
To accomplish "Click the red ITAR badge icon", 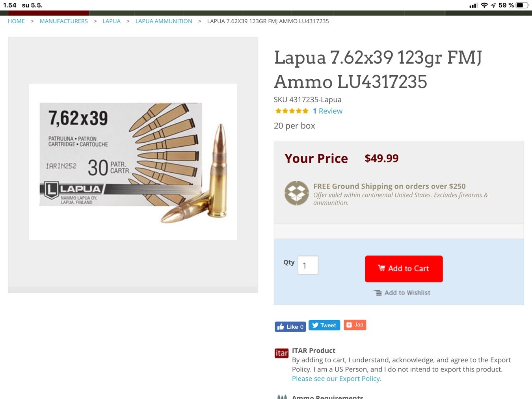I will pyautogui.click(x=281, y=353).
